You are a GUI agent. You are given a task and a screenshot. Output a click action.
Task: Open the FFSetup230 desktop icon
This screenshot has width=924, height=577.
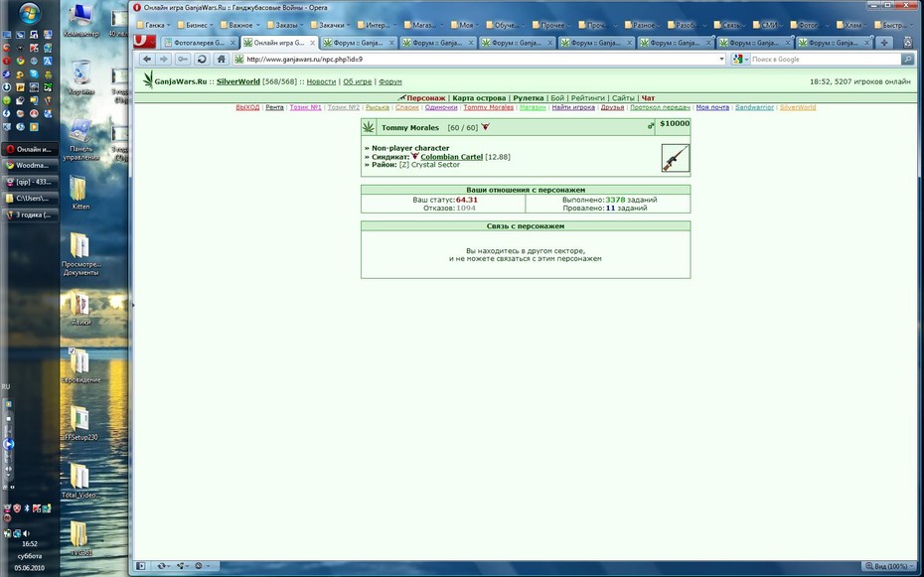pos(80,423)
